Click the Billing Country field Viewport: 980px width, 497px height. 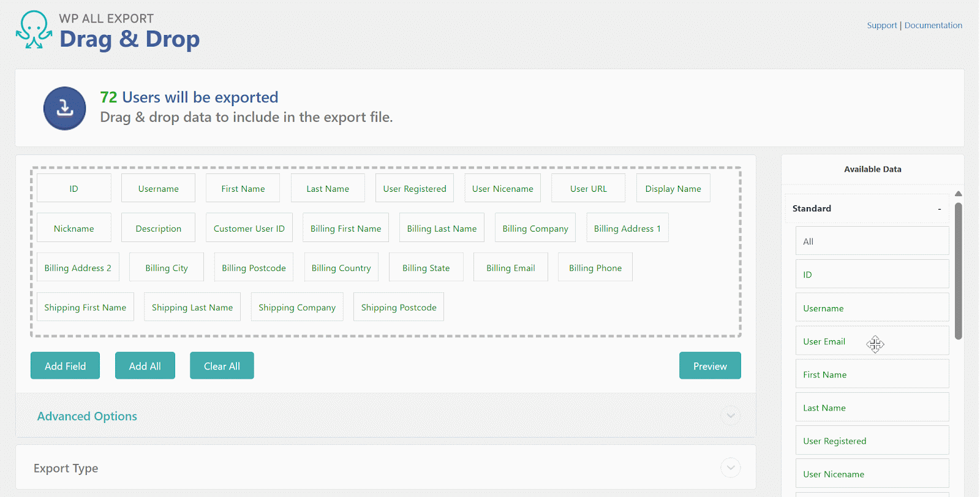coord(341,267)
